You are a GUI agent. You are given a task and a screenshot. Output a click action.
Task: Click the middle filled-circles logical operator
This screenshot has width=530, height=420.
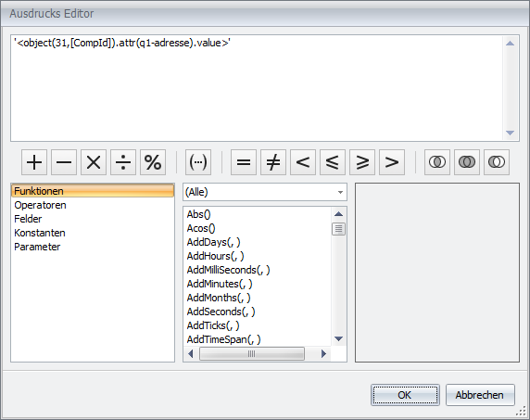click(467, 162)
